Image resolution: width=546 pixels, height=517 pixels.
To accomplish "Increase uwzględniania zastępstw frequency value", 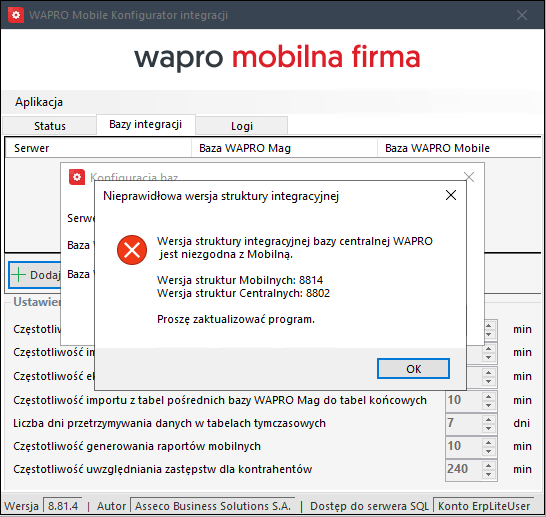I will click(x=488, y=465).
